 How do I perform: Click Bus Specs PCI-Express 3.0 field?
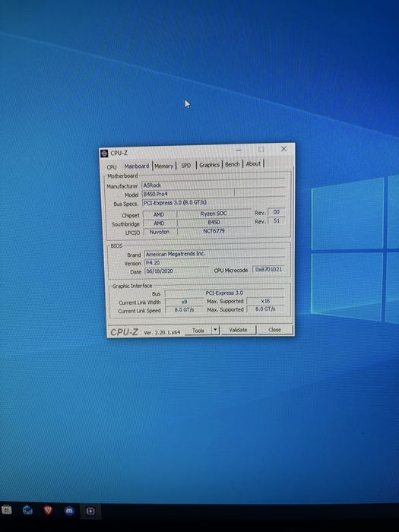tap(214, 203)
